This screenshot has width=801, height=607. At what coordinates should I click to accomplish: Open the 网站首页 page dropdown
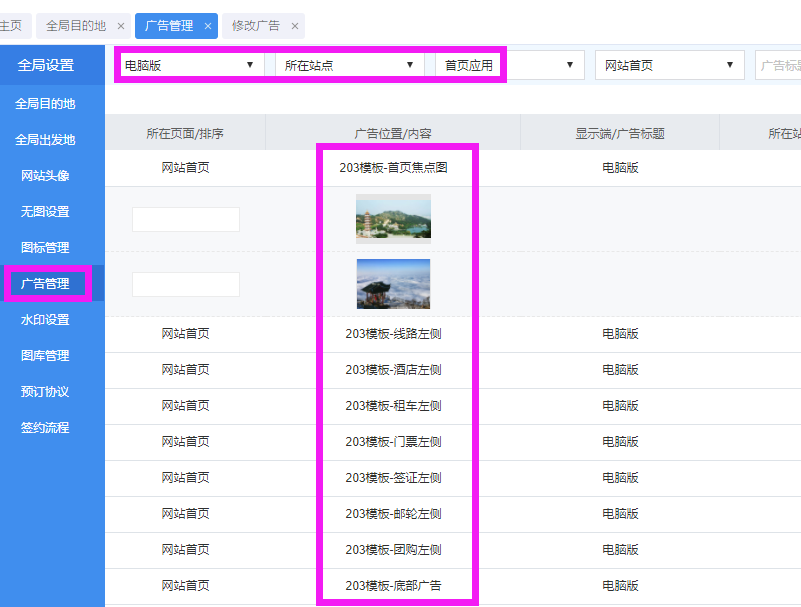[669, 65]
